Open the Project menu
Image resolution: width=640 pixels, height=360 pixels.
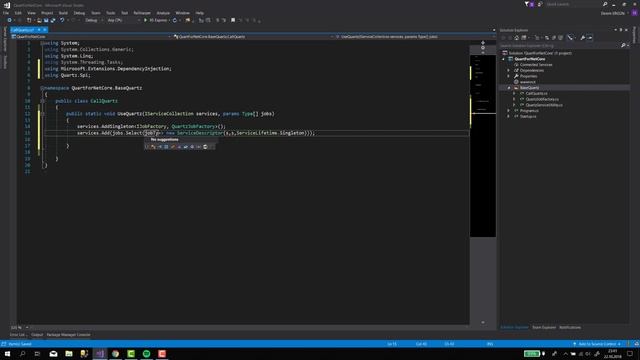(47, 13)
